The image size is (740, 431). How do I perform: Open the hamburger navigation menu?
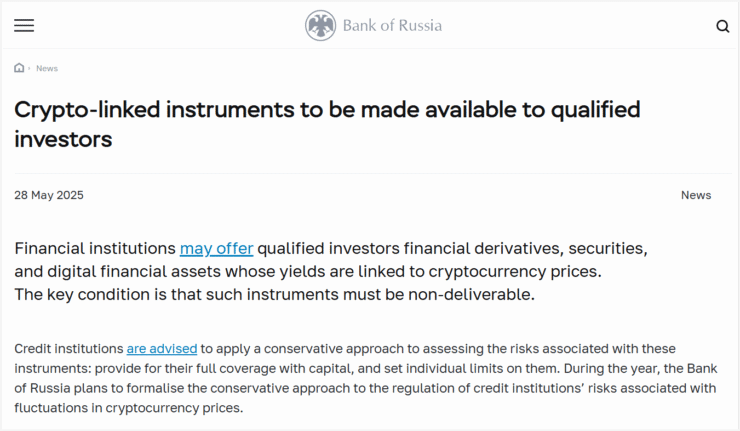(x=24, y=25)
